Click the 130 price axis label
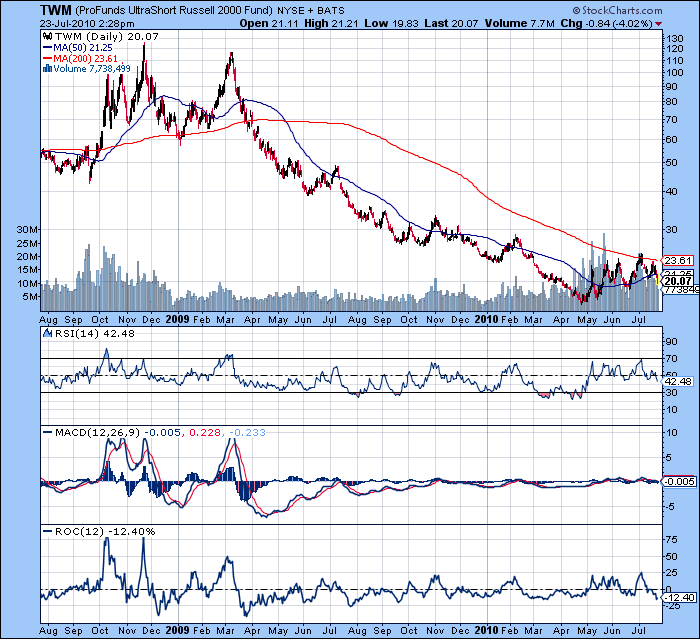This screenshot has width=700, height=639. (675, 39)
